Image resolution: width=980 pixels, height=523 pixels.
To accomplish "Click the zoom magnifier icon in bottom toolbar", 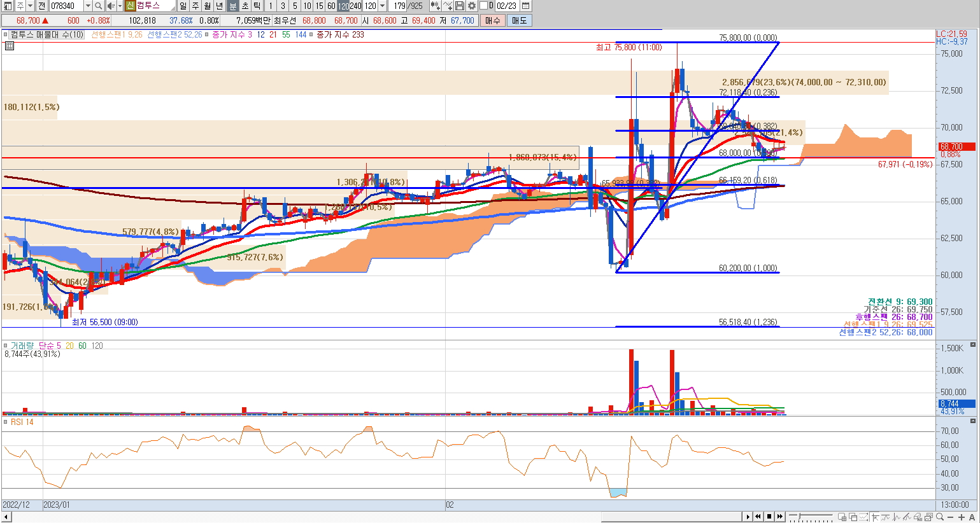I will point(940,517).
